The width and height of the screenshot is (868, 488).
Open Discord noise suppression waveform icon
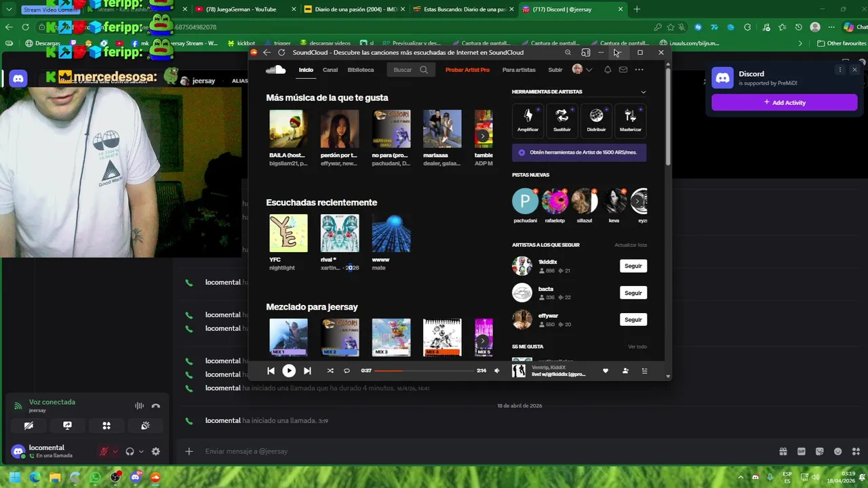coord(139,406)
